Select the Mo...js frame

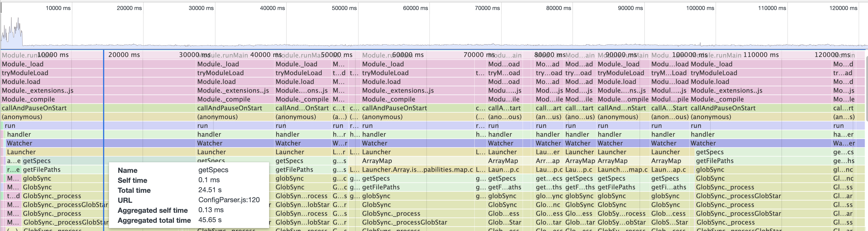coord(844,91)
